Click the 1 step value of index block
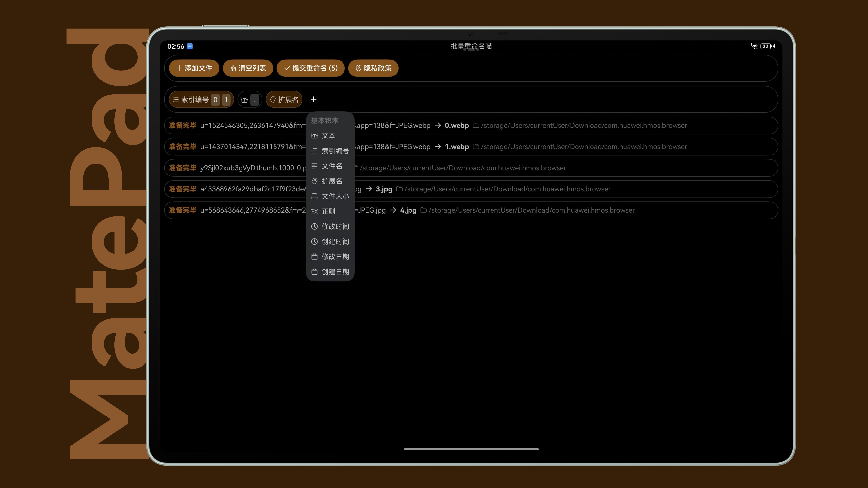The height and width of the screenshot is (488, 868). tap(226, 100)
